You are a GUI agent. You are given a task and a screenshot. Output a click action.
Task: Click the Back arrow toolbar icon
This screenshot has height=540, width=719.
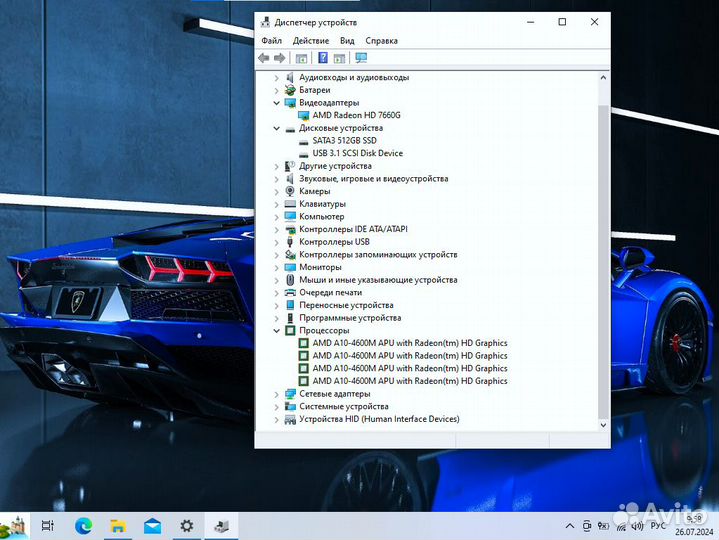(x=264, y=58)
